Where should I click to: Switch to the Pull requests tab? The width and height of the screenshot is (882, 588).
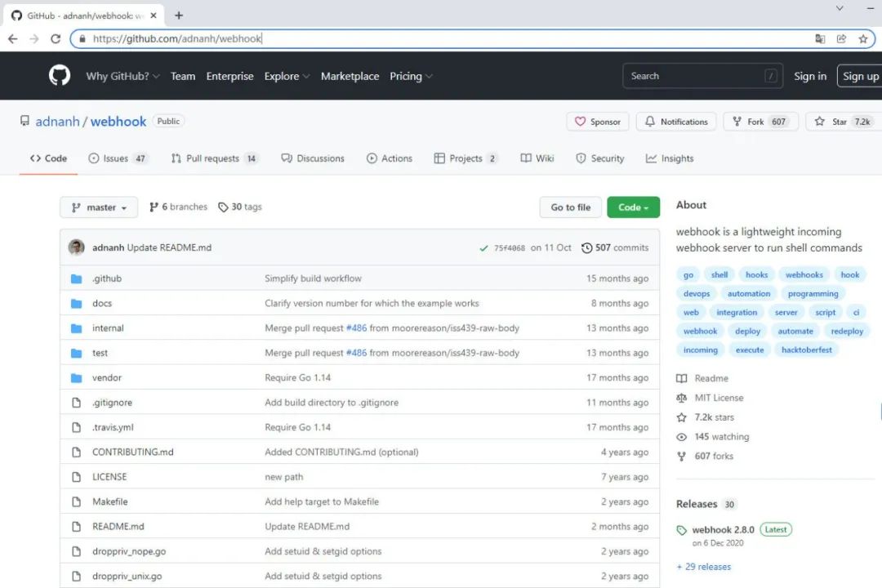(214, 158)
